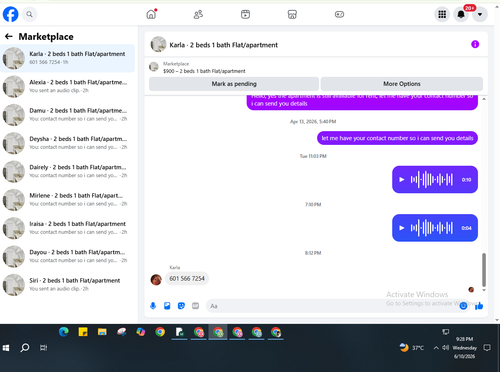Open the Damu conversation

click(67, 115)
